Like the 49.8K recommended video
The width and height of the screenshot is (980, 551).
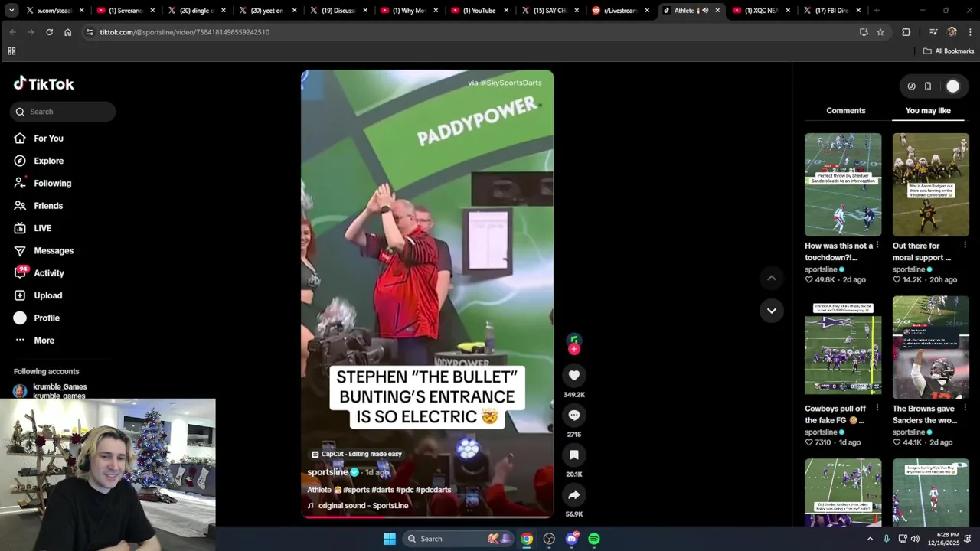(x=808, y=280)
